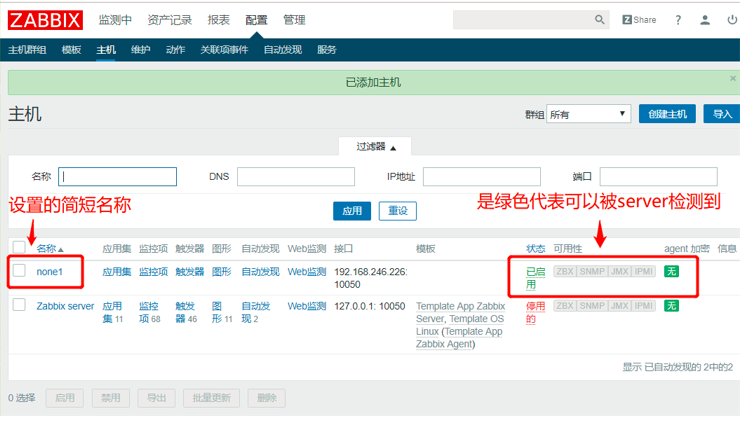This screenshot has height=423, width=748.
Task: Click the ZBX badge for Zabbix server
Action: pyautogui.click(x=565, y=306)
